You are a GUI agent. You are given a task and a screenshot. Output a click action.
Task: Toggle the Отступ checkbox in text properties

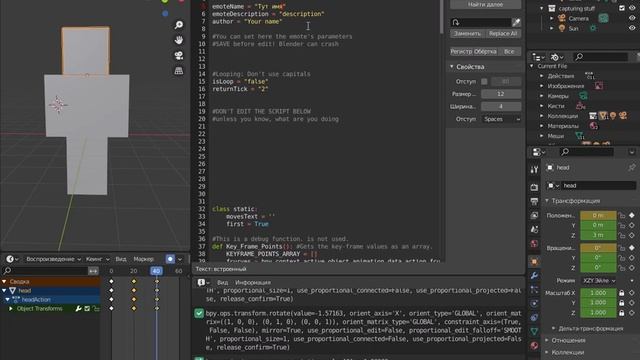pos(484,82)
